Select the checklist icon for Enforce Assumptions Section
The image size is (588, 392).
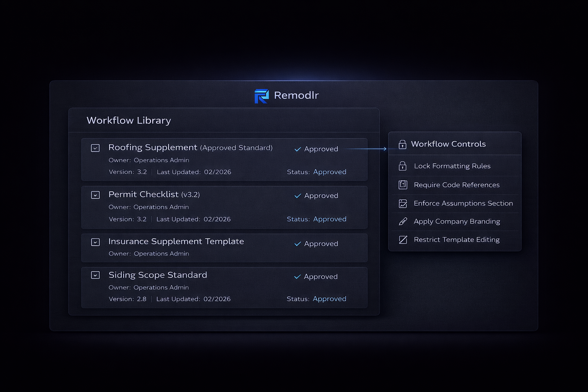point(402,203)
